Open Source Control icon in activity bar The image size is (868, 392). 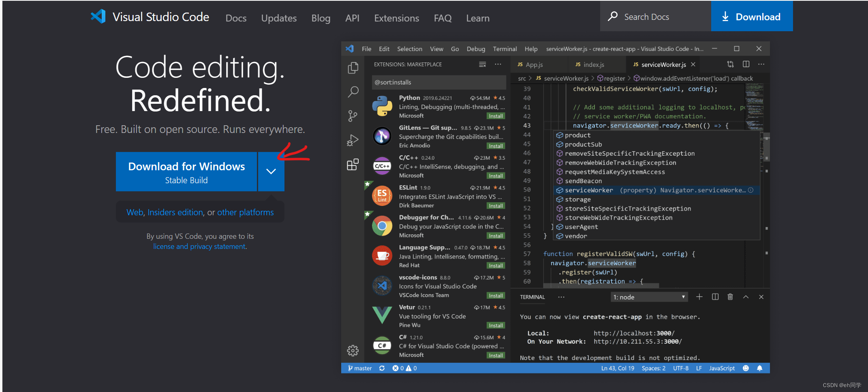pos(353,116)
